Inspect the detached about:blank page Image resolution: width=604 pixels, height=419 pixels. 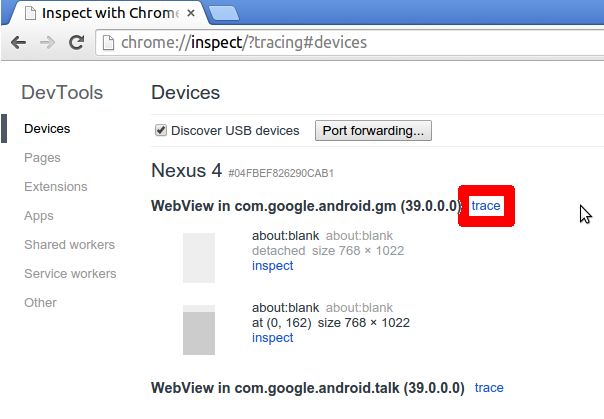tap(272, 266)
